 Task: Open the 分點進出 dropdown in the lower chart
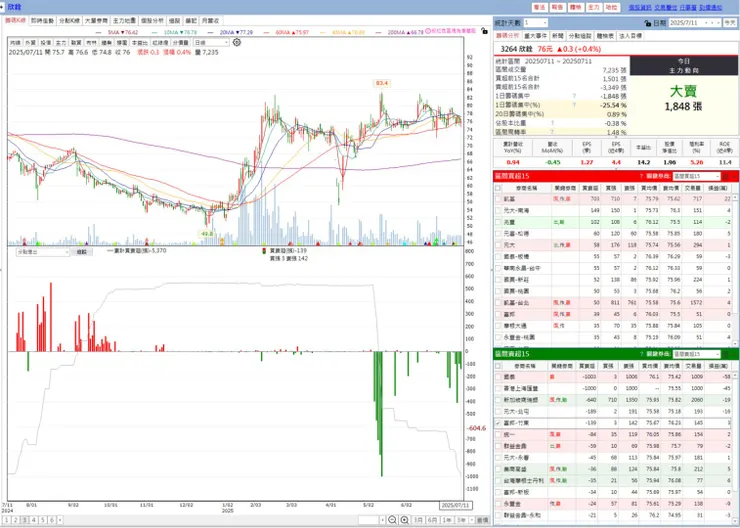[43, 252]
